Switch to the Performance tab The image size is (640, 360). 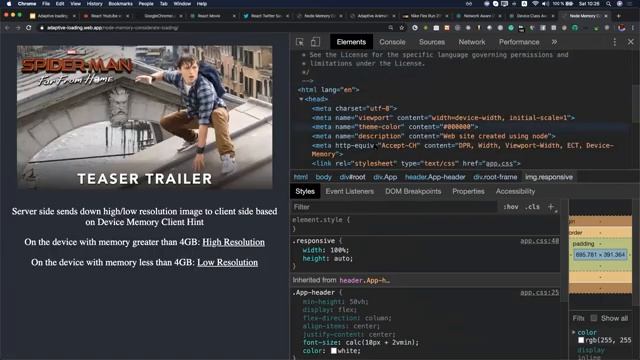pyautogui.click(x=519, y=42)
